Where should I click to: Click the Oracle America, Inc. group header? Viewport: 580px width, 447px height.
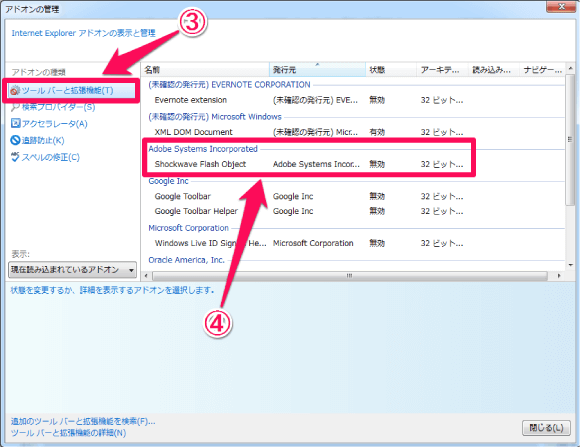click(186, 260)
